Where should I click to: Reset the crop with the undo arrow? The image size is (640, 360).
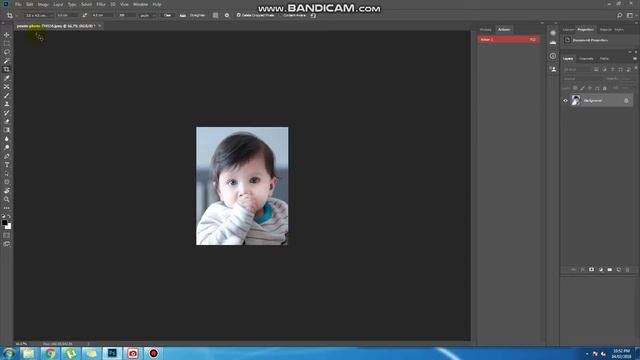click(x=313, y=16)
